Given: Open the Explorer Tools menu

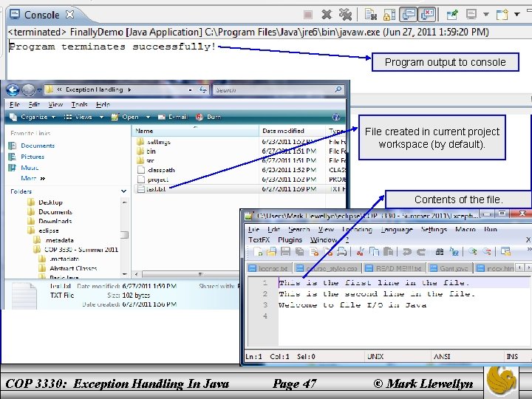Looking at the screenshot, I should [79, 104].
